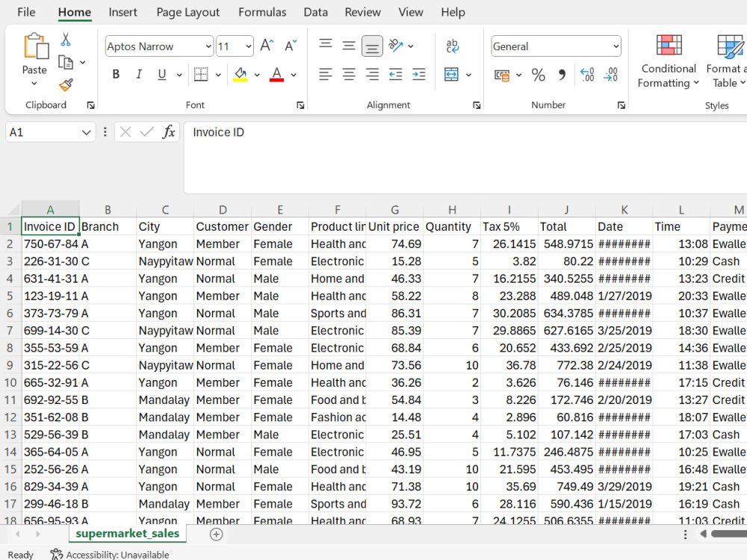The width and height of the screenshot is (747, 560).
Task: Open the Accessibility status icon
Action: coord(56,554)
